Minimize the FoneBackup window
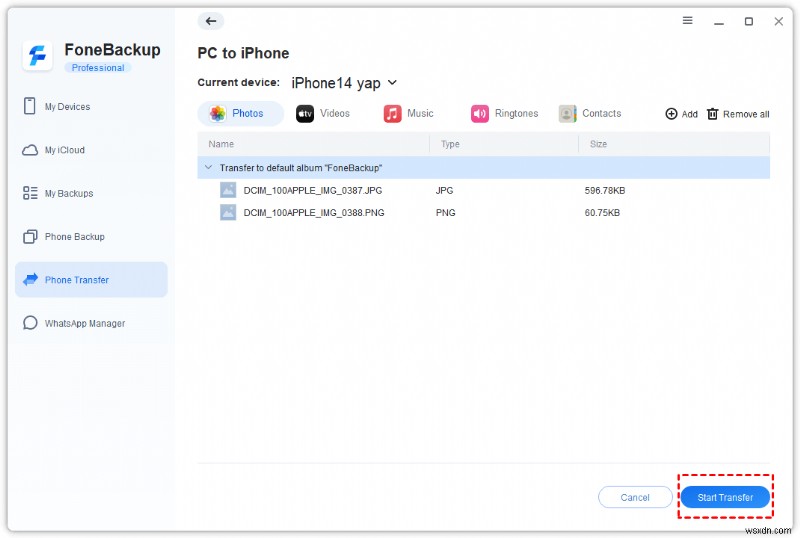 point(719,22)
